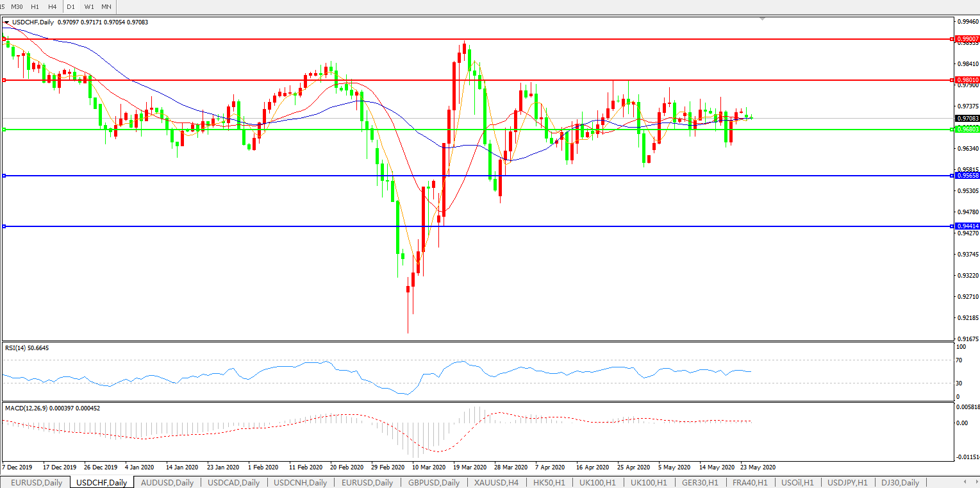Go to the USDJPY,H1 tab
980x488 pixels.
(x=847, y=482)
